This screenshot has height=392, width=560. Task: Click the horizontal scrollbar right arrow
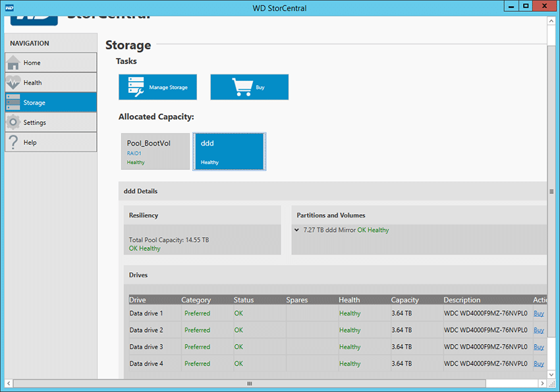[542, 383]
